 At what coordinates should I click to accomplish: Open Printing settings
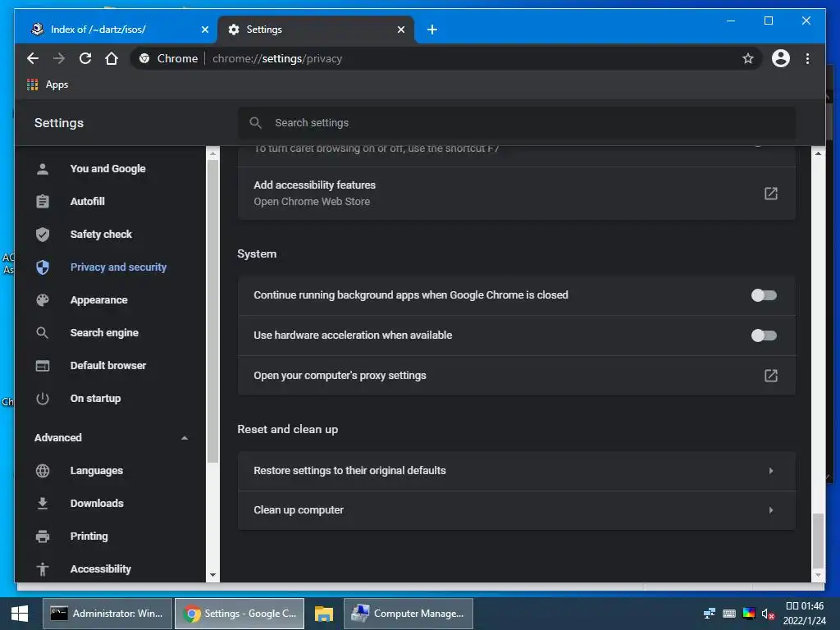pos(89,536)
